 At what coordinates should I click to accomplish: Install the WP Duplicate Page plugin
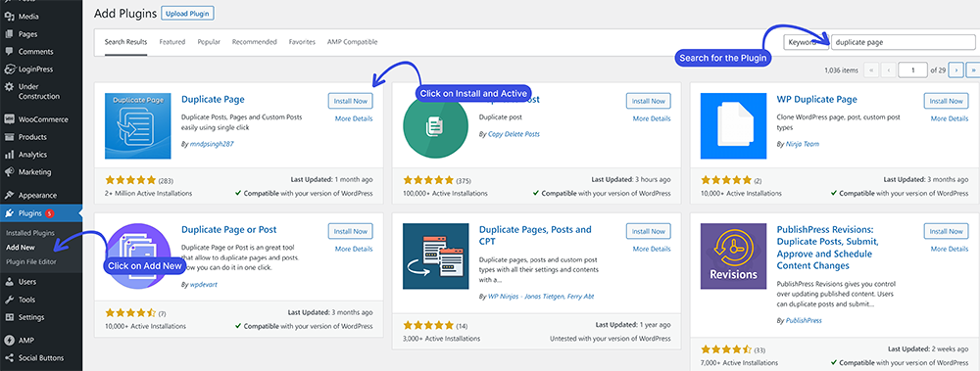(946, 101)
